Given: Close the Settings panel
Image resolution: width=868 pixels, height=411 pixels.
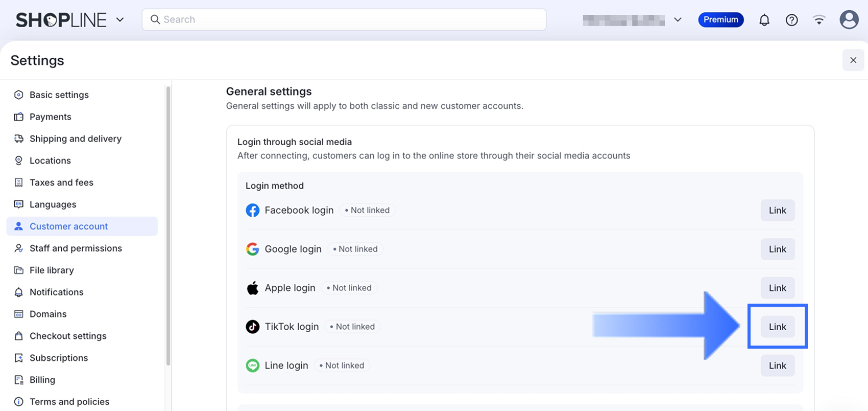Looking at the screenshot, I should point(853,60).
